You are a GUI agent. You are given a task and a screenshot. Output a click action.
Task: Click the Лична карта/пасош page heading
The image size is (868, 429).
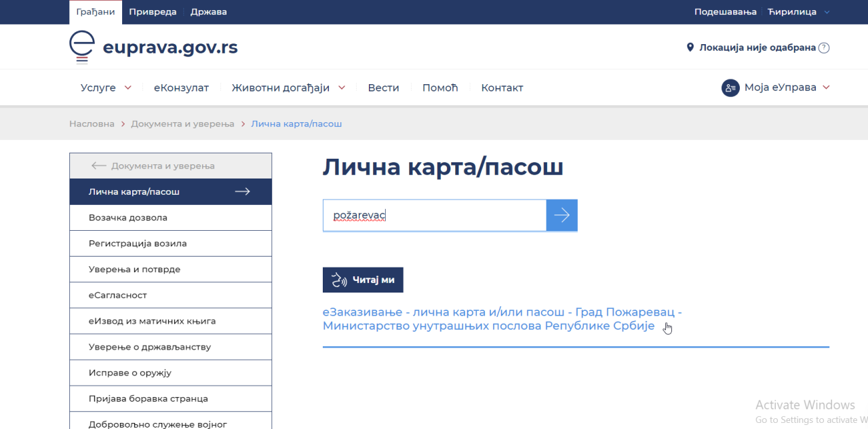[443, 167]
